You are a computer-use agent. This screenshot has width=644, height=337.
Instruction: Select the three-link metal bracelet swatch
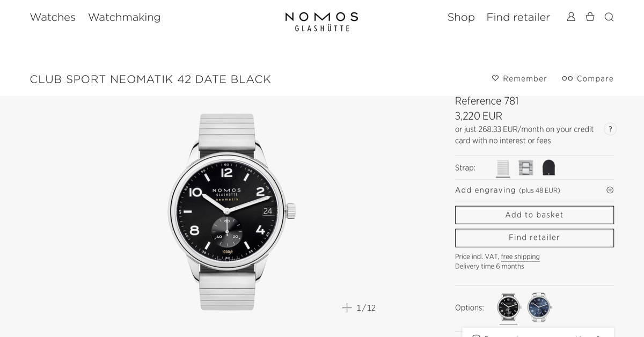coord(525,168)
